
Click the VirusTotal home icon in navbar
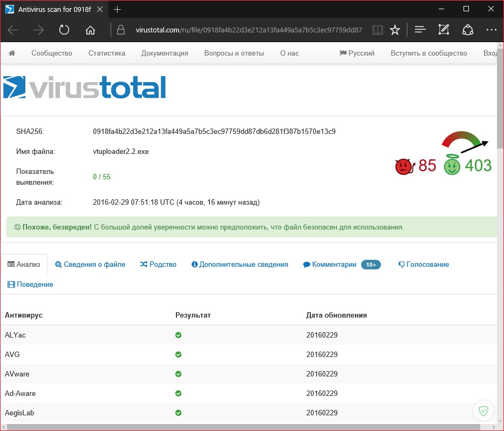pos(12,53)
